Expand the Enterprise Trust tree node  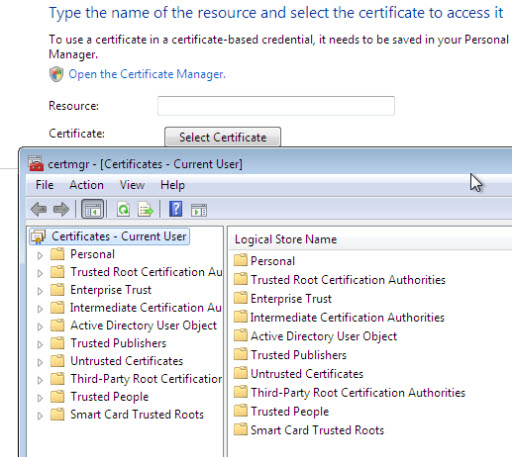(x=40, y=291)
